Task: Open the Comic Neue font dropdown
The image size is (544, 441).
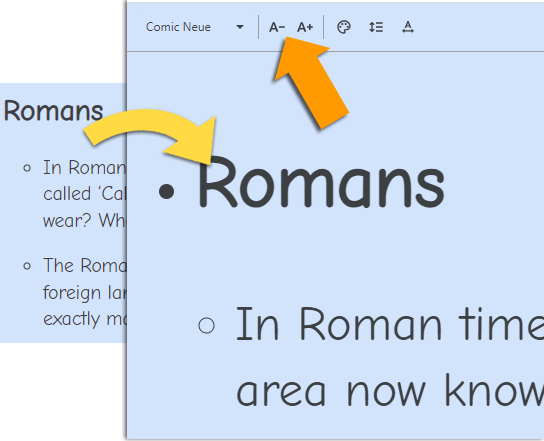Action: (x=195, y=27)
